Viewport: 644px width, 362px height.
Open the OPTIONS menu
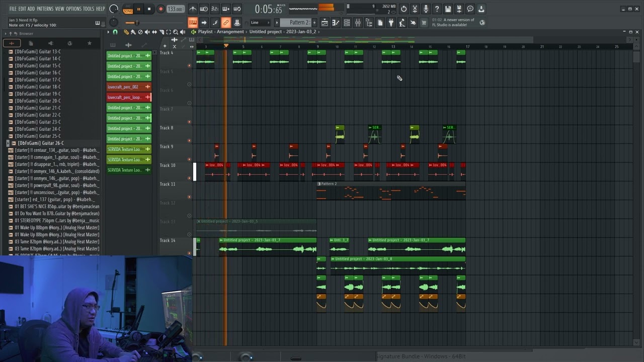tap(73, 9)
